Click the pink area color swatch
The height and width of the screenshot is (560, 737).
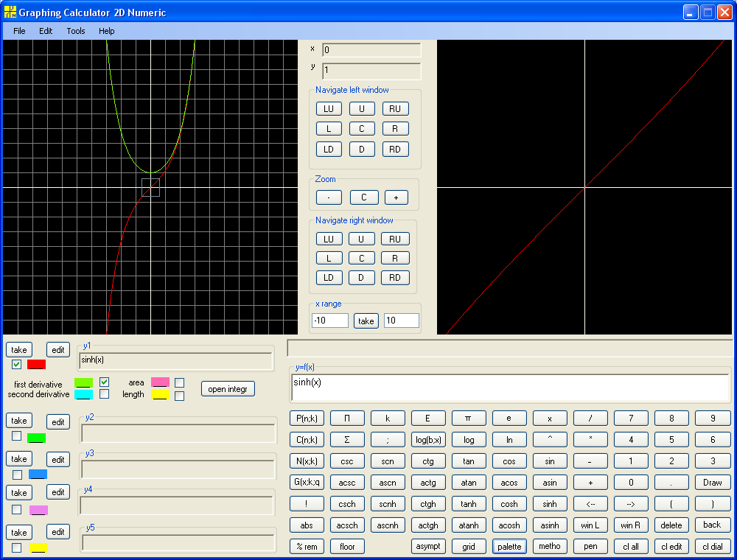point(160,382)
